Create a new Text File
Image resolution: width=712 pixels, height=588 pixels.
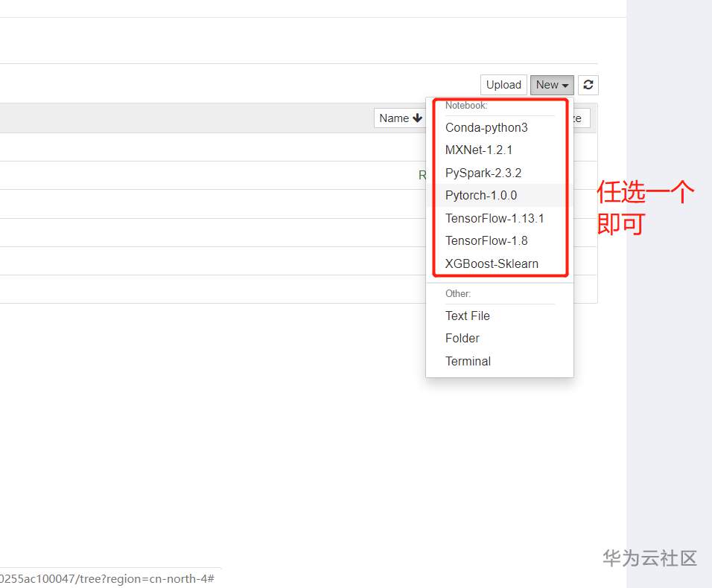500,316
